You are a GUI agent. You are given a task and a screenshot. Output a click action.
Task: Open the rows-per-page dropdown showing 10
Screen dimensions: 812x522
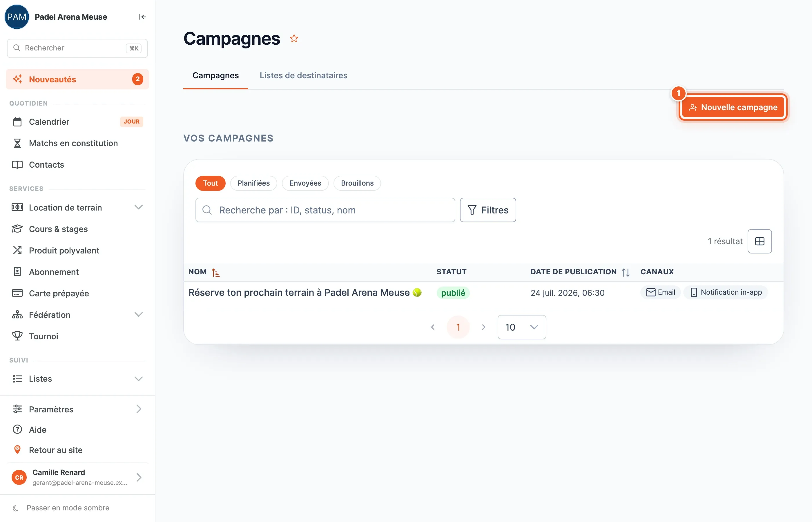coord(521,327)
